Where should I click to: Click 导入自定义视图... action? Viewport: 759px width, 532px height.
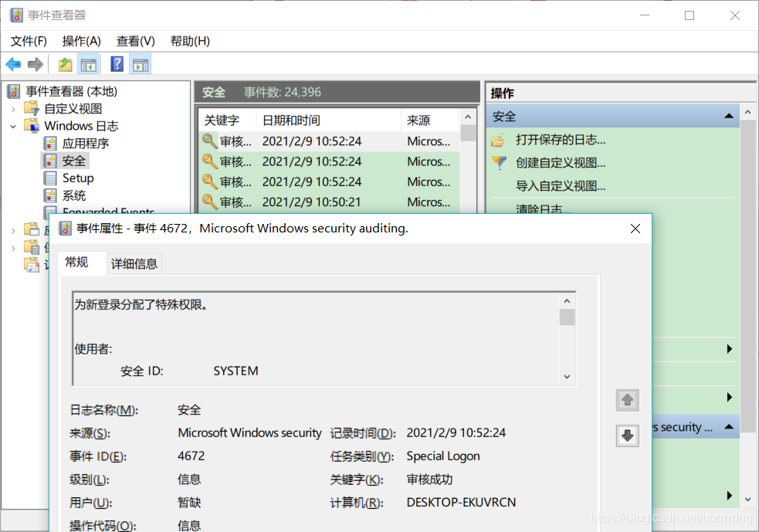tap(561, 186)
